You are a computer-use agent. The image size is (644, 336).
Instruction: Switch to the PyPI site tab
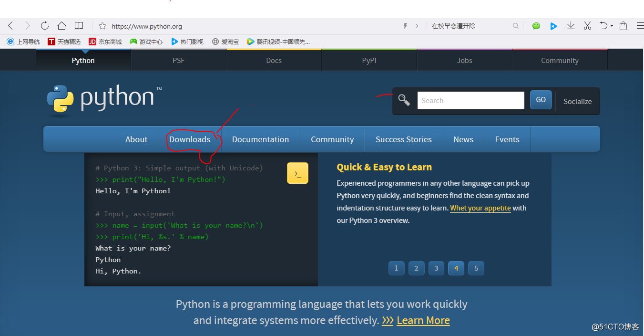369,60
